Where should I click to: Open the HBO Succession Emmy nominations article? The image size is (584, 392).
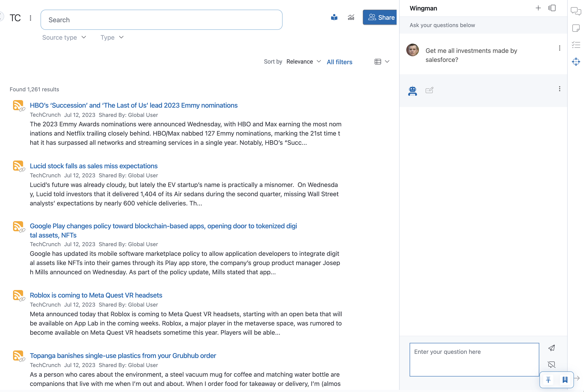pos(134,105)
